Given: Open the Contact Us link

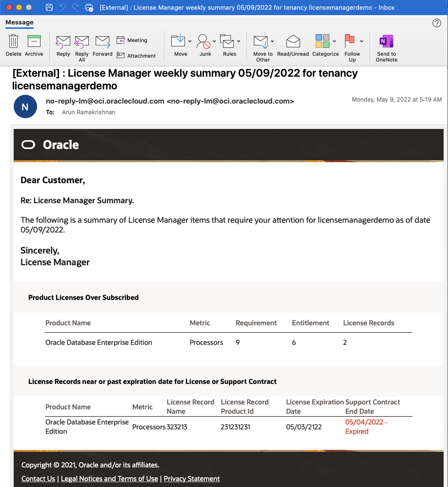Looking at the screenshot, I should point(38,479).
